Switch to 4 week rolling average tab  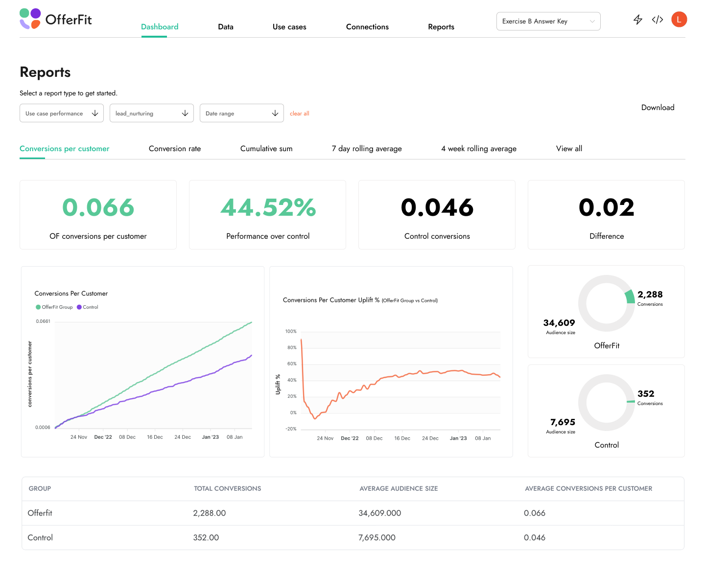[479, 149]
